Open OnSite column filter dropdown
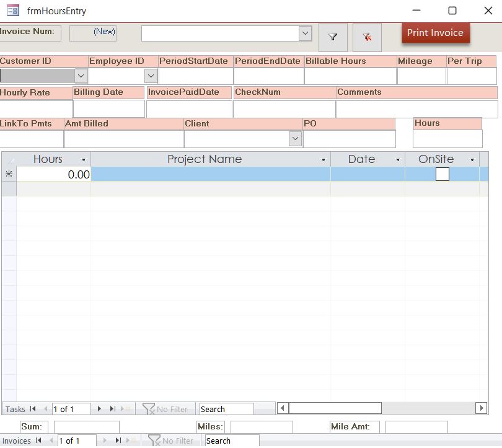The width and height of the screenshot is (502, 448). click(x=472, y=159)
